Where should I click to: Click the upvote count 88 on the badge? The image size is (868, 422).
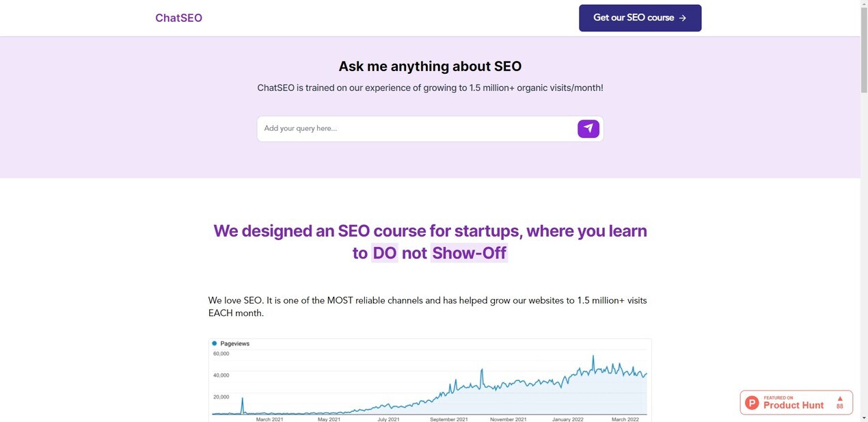coord(840,407)
